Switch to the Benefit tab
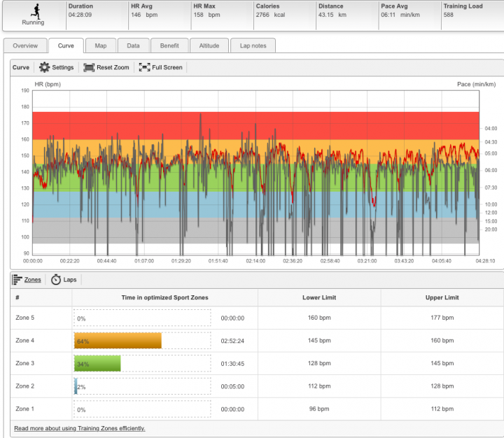Viewport: 504px width, 438px height. (169, 45)
